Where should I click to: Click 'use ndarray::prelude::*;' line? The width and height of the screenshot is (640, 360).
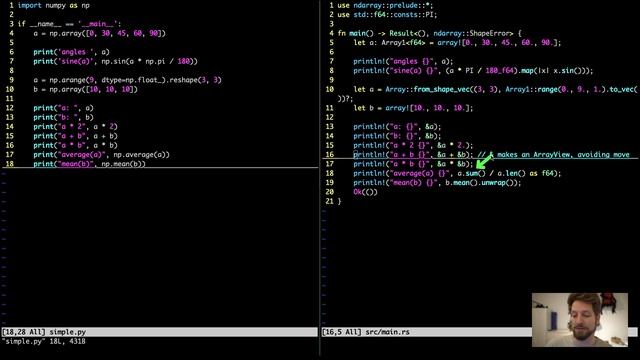coord(385,5)
